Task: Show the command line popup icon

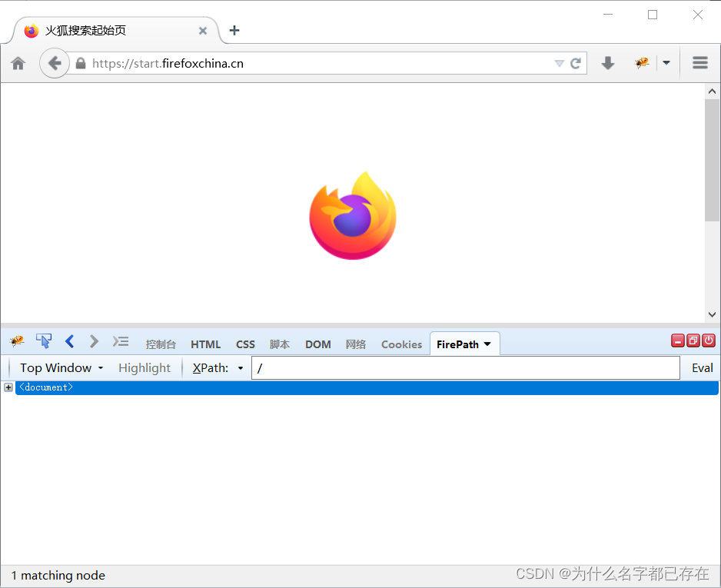Action: tap(121, 341)
